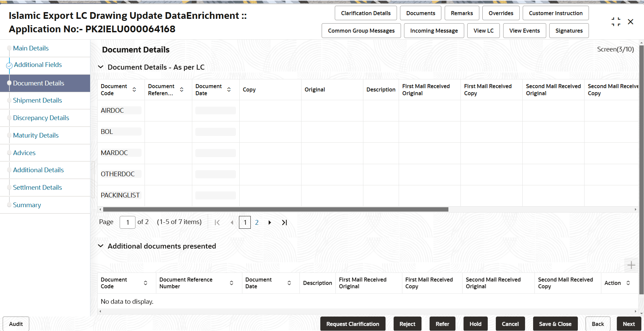The width and height of the screenshot is (644, 331).
Task: Click the next page arrow icon
Action: click(270, 222)
